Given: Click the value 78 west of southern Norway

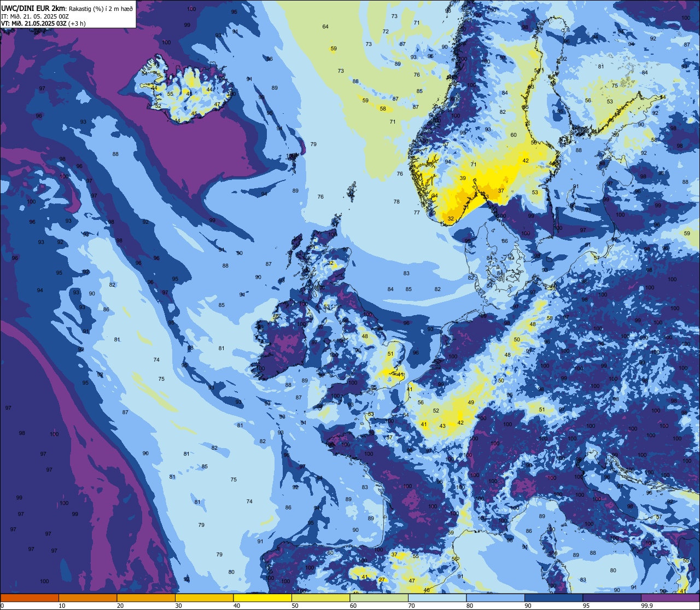Looking at the screenshot, I should (396, 202).
